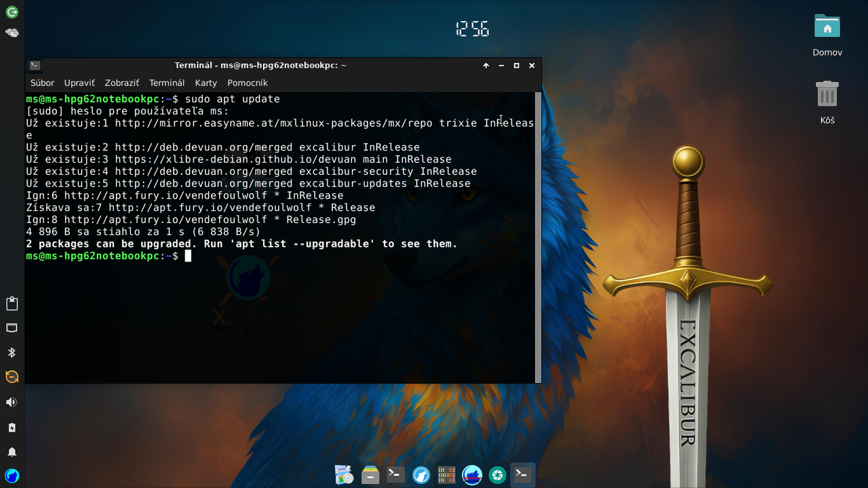The height and width of the screenshot is (488, 868).
Task: Click the mirror.easyname.at repository URL
Action: tap(275, 123)
